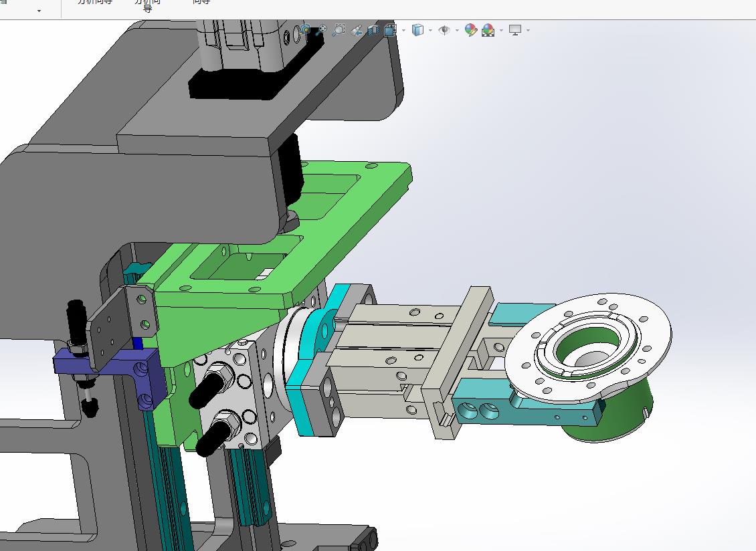Click the View Orientation cube icon
Viewport: 756px width, 551px height.
pyautogui.click(x=391, y=30)
